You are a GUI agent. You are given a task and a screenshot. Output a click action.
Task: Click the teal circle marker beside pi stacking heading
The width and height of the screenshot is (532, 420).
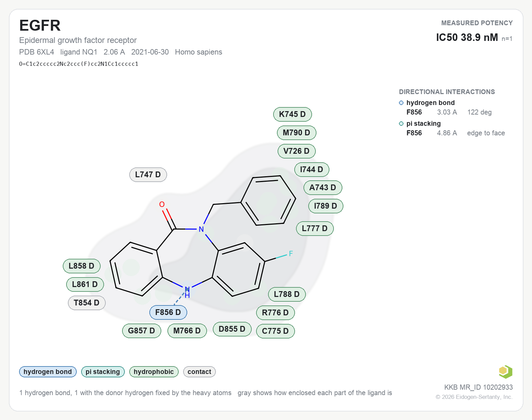tap(401, 124)
